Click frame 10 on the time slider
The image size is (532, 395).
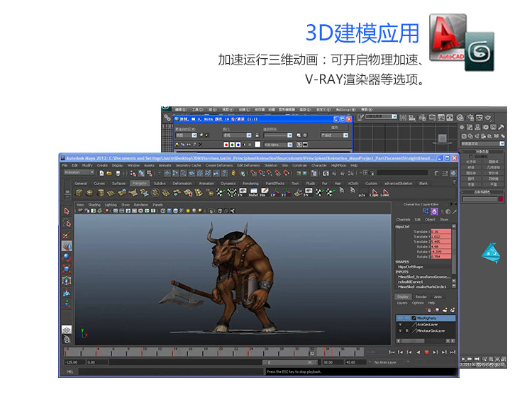click(x=143, y=352)
